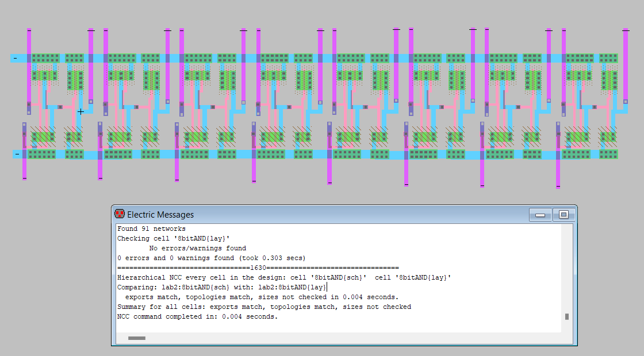Click 'No errors/warnings found' message
This screenshot has height=356, width=644.
click(198, 249)
